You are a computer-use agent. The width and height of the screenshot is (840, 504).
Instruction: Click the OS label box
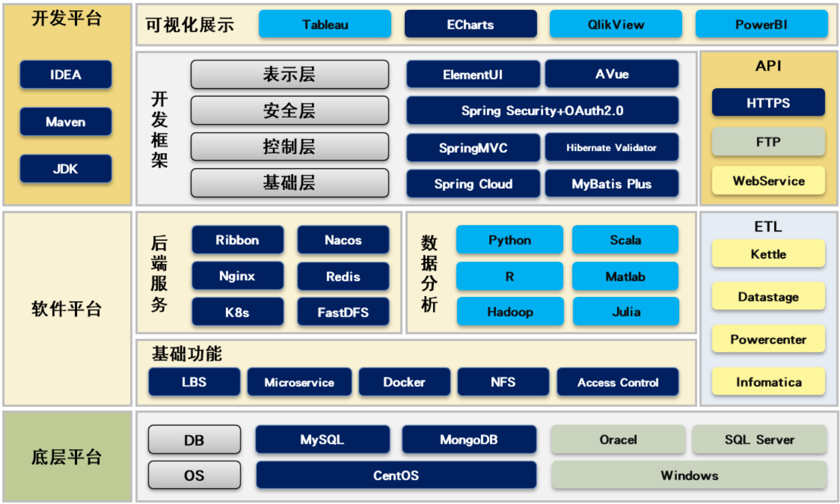(195, 475)
